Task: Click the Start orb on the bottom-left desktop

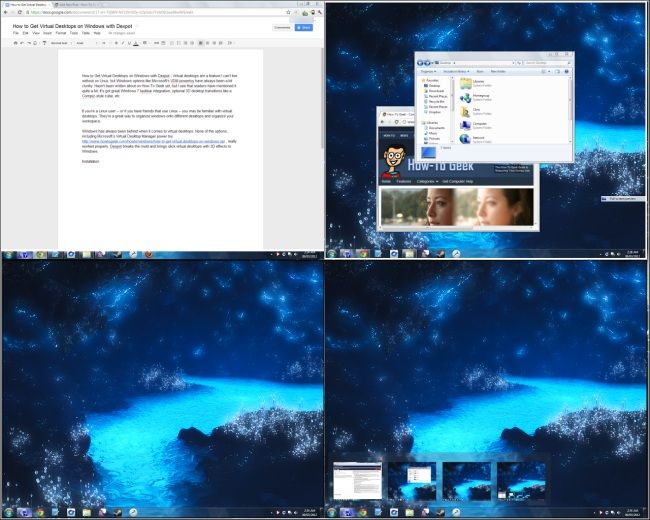Action: (8, 513)
